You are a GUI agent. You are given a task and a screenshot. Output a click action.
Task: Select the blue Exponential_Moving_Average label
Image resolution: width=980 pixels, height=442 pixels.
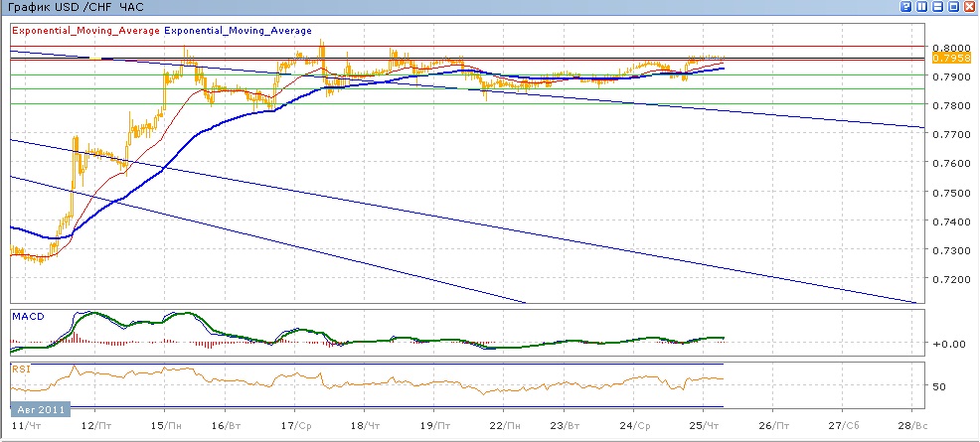(238, 31)
